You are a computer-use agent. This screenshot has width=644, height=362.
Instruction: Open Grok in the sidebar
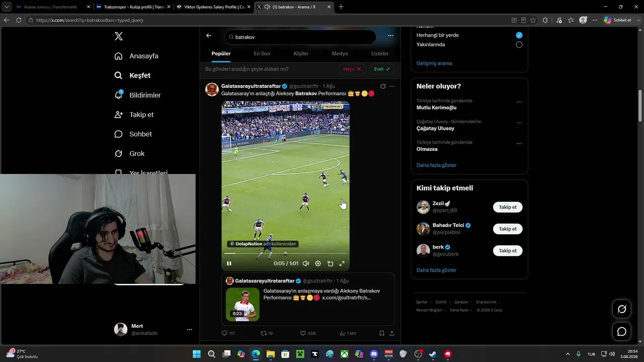(x=129, y=154)
